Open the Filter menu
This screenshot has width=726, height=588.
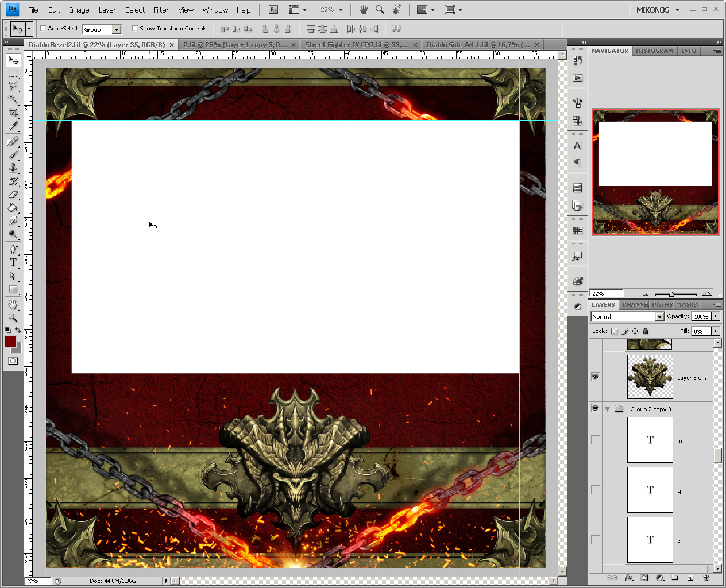click(161, 10)
